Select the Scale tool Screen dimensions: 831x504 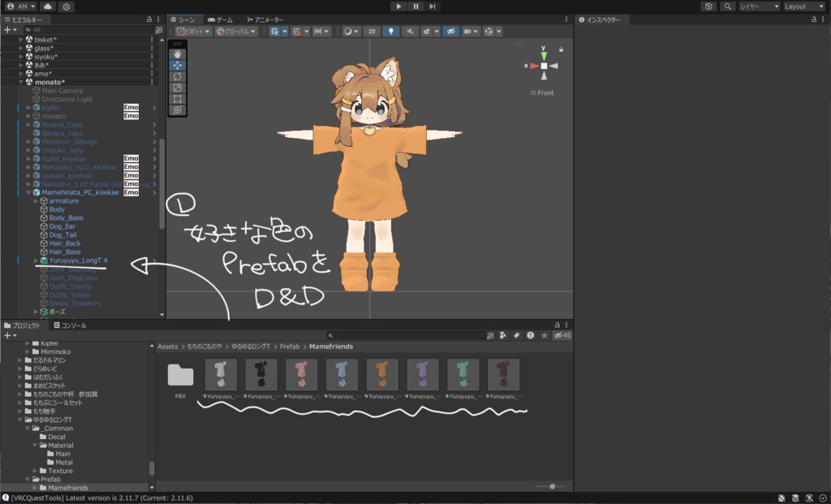tap(178, 88)
